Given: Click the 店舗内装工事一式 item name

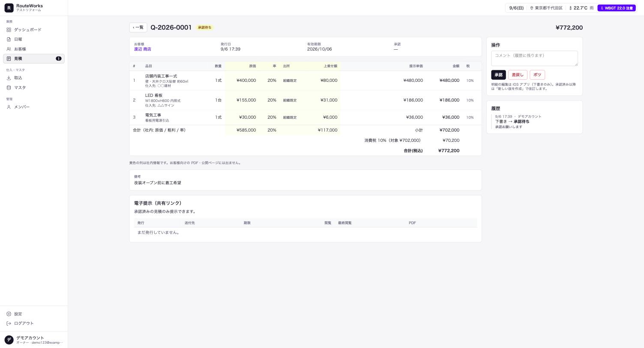Looking at the screenshot, I should [161, 76].
